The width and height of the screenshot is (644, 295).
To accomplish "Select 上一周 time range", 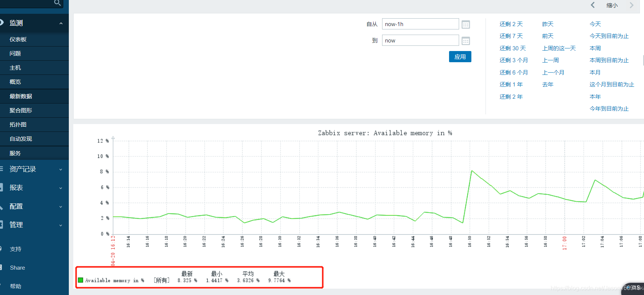I will [551, 60].
